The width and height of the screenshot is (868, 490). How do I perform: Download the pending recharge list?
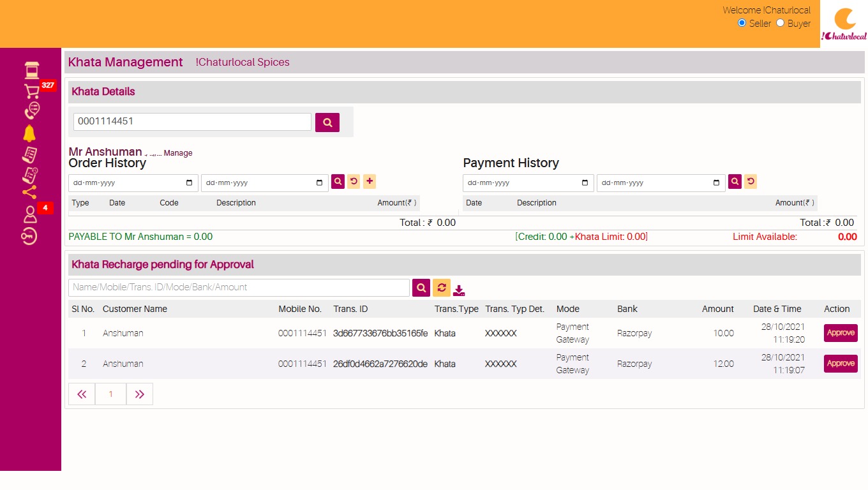pos(459,290)
